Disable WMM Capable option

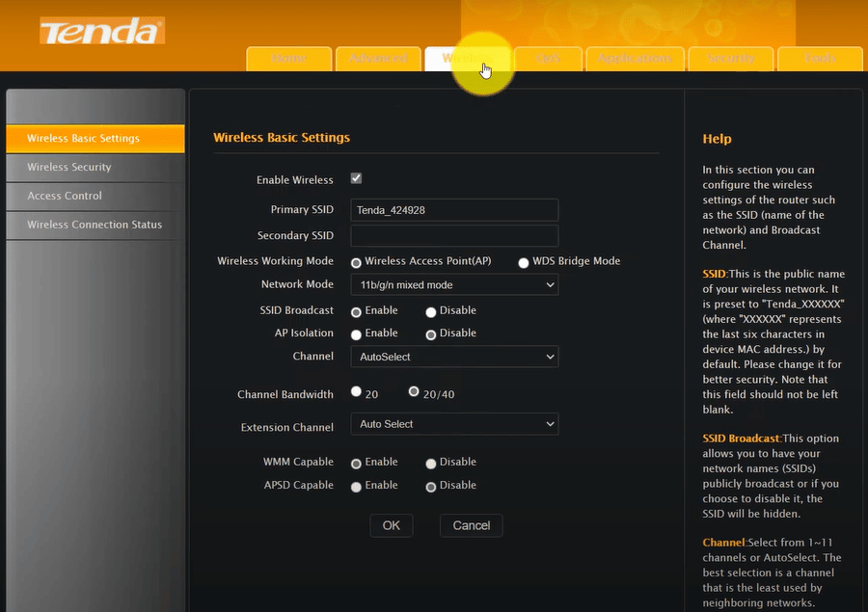point(431,464)
